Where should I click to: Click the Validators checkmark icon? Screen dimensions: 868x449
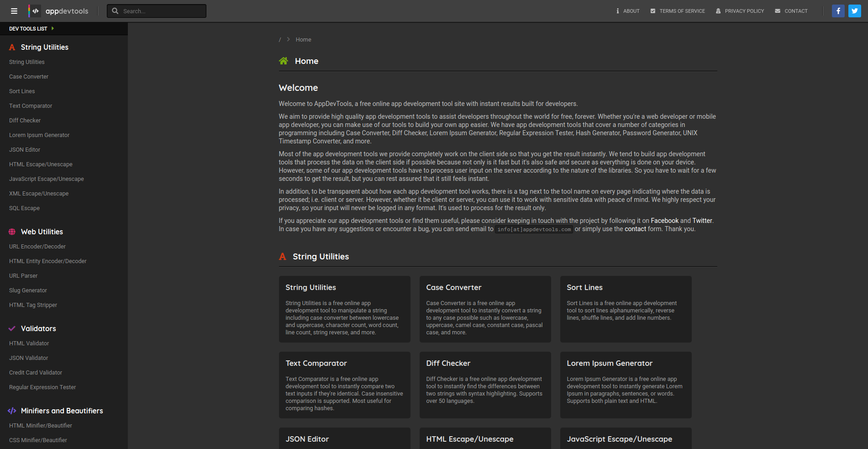(x=12, y=329)
